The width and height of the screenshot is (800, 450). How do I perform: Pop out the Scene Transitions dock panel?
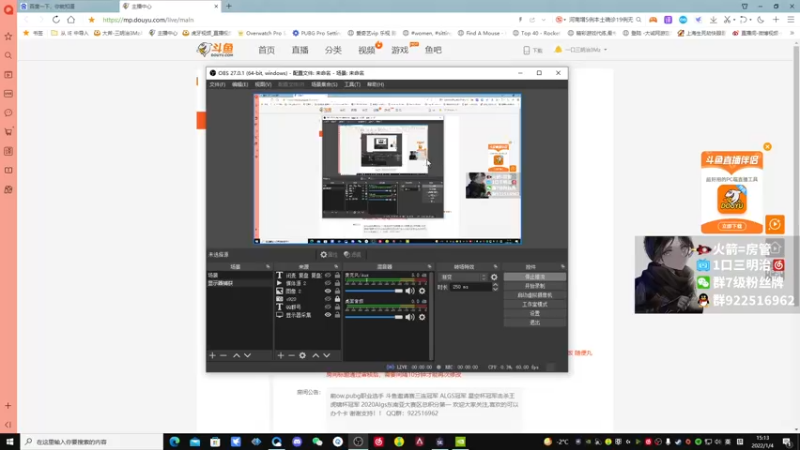tap(495, 266)
